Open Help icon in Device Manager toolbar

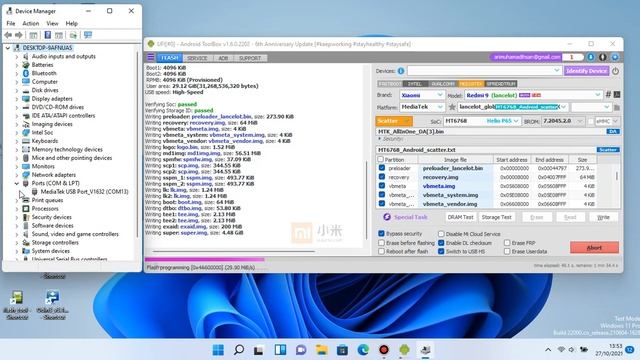[x=47, y=35]
